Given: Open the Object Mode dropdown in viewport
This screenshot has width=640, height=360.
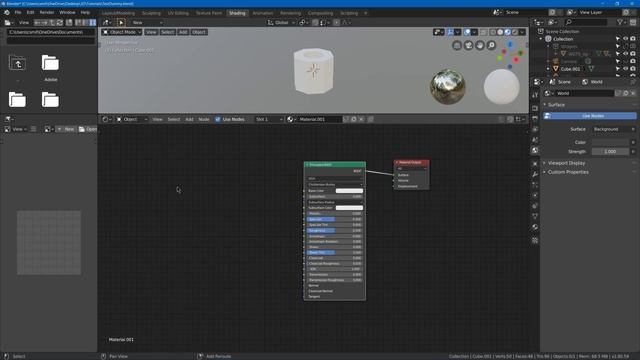Looking at the screenshot, I should click(x=122, y=32).
